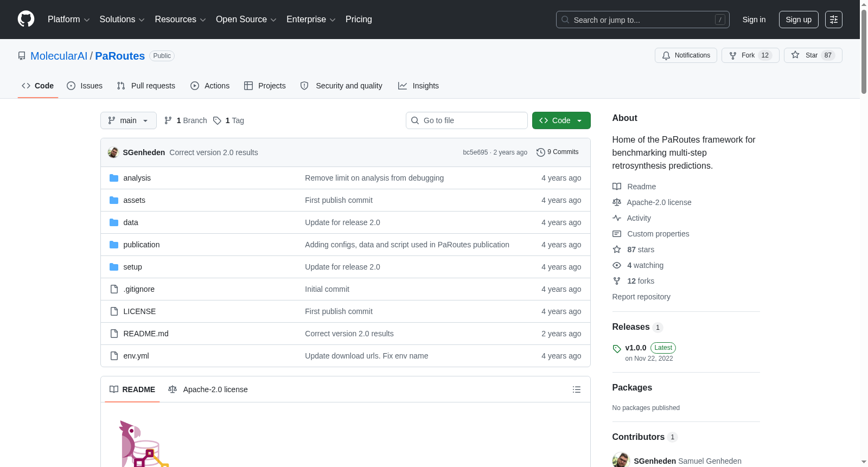Viewport: 868px width, 467px height.
Task: Select the Code tab
Action: [x=38, y=86]
